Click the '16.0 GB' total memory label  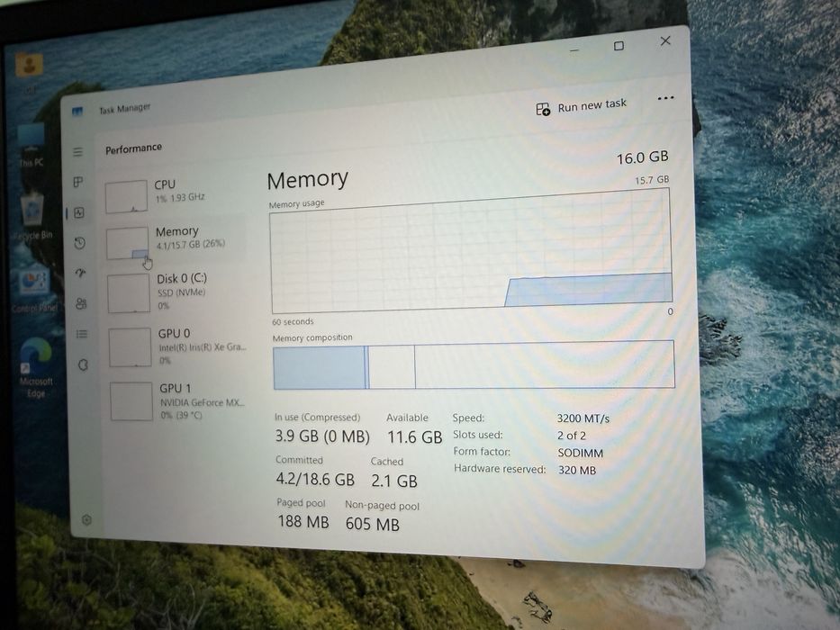[642, 157]
